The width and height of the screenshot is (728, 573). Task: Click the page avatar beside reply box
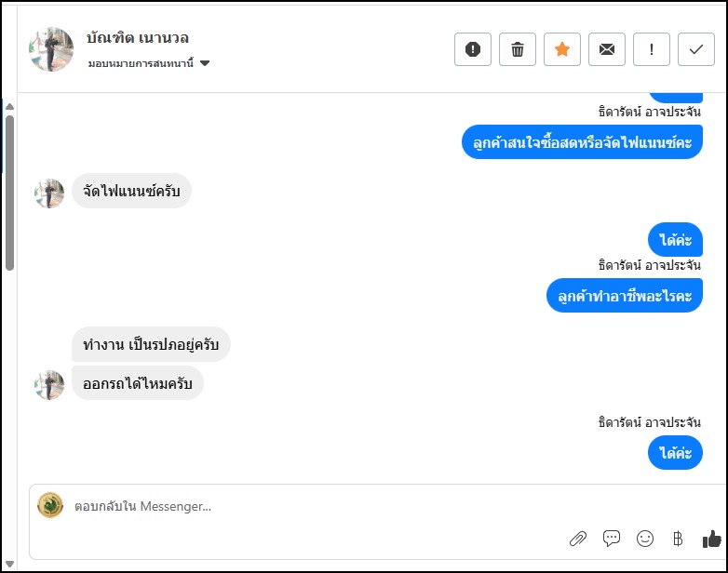click(x=49, y=505)
